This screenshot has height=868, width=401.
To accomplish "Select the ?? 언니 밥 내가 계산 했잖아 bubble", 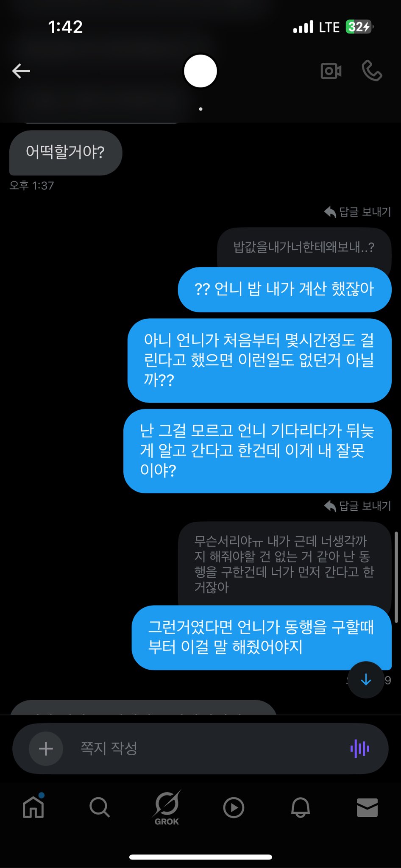I will 284,289.
